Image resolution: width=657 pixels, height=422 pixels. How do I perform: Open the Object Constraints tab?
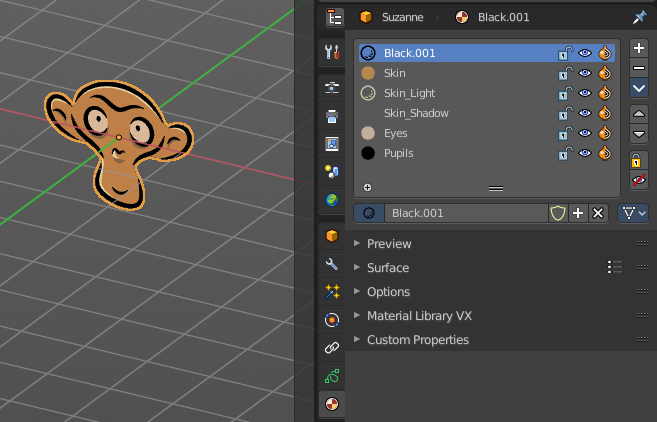(x=332, y=348)
